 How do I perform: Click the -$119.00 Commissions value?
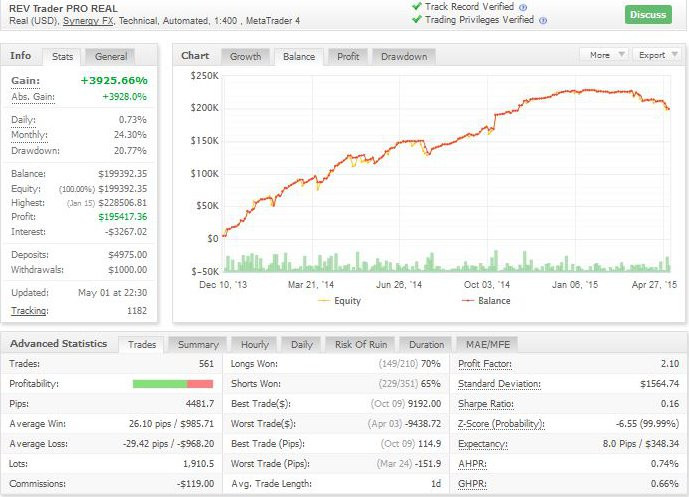(196, 483)
